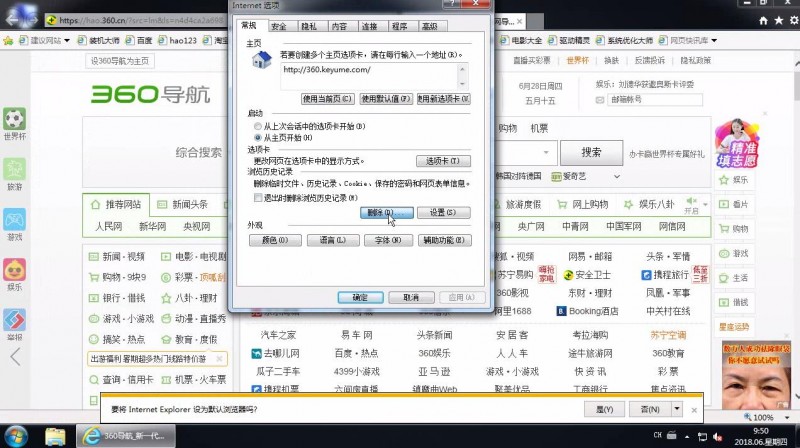Click the 使用当前页 button

tap(327, 98)
